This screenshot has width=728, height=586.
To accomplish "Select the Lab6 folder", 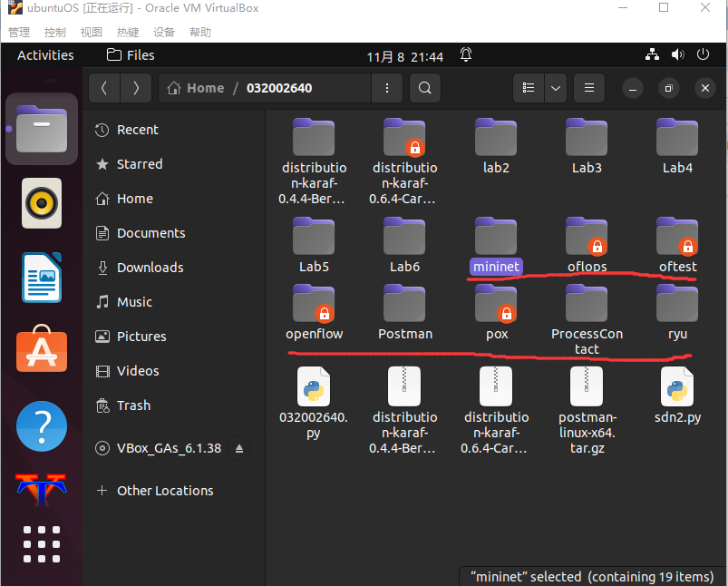I will tap(404, 245).
